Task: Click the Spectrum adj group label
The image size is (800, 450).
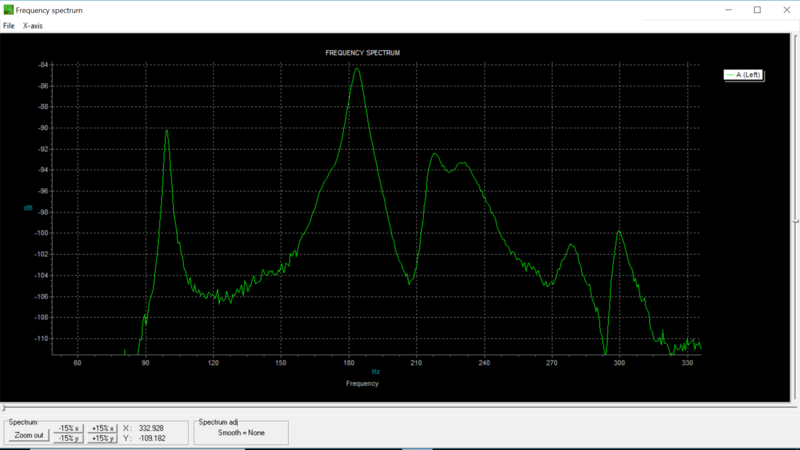Action: [x=218, y=422]
